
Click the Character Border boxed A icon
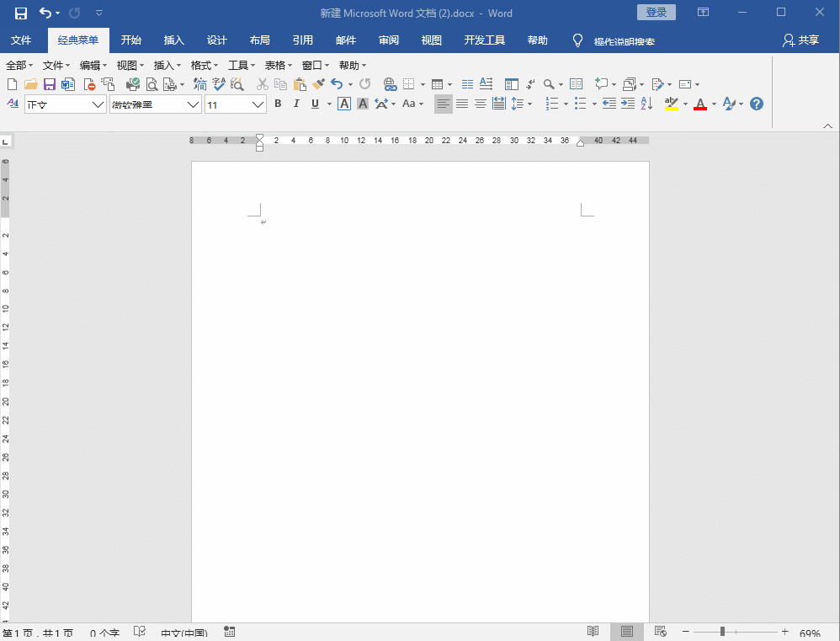coord(344,104)
